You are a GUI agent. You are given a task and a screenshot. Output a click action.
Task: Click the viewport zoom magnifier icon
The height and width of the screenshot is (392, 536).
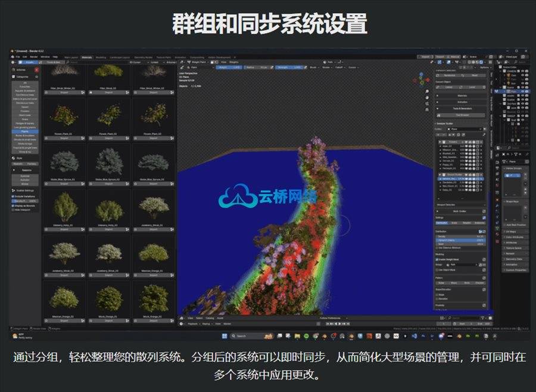(426, 92)
